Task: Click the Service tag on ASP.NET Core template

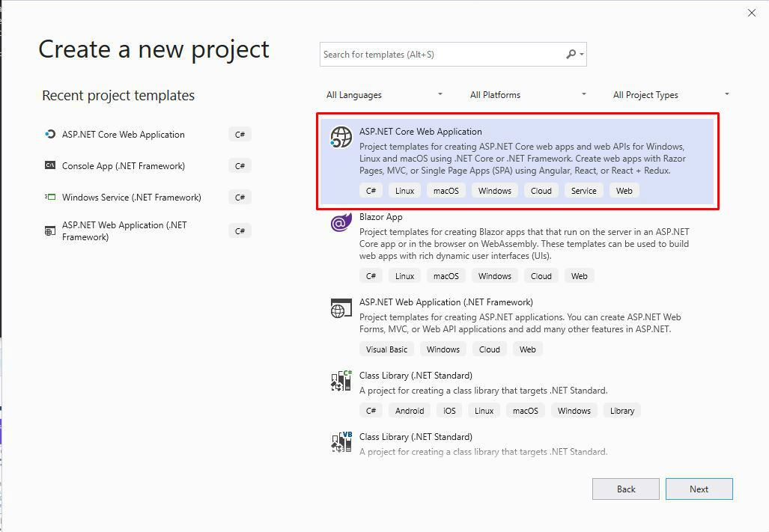Action: tap(583, 191)
